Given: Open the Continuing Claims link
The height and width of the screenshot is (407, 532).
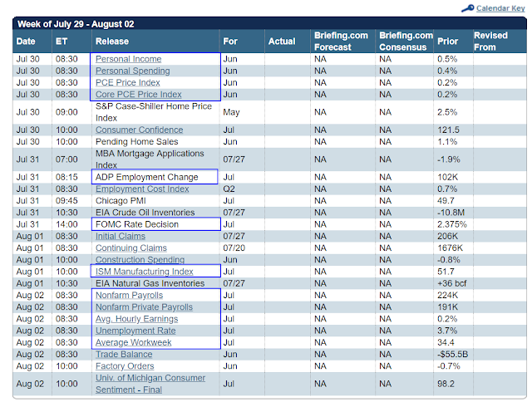Looking at the screenshot, I should click(131, 248).
